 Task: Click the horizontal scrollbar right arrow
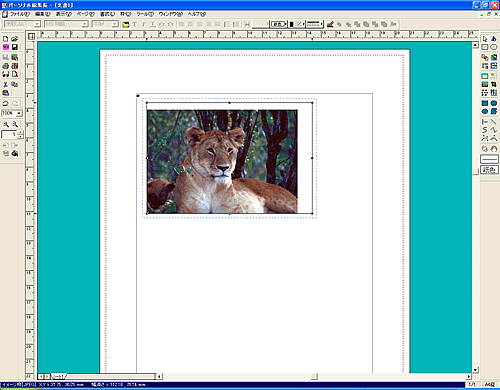469,376
